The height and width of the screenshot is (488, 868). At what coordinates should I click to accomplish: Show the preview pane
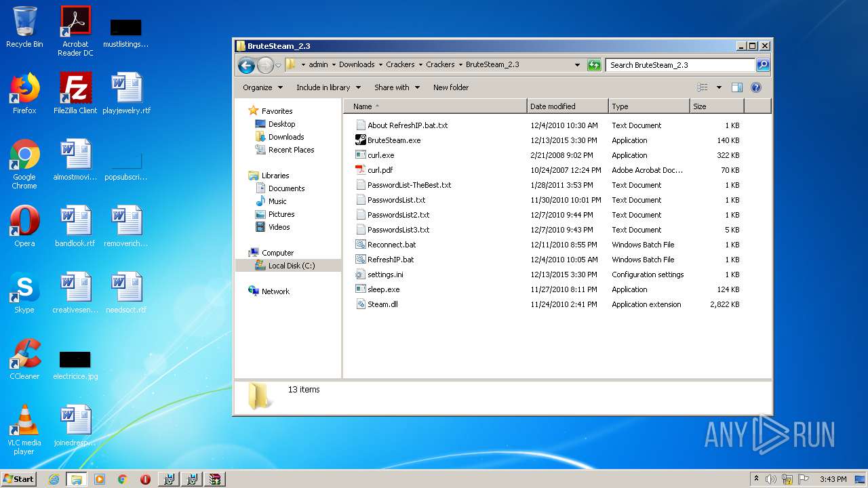pos(737,87)
